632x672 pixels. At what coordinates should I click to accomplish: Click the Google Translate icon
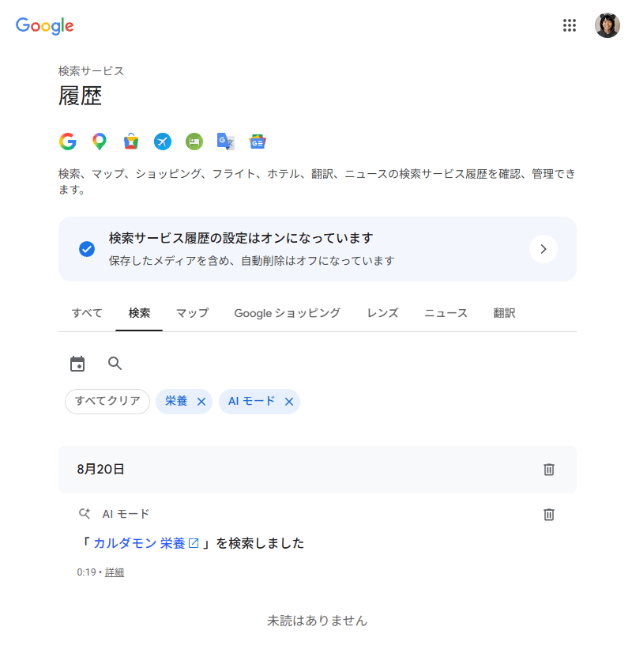click(x=226, y=142)
